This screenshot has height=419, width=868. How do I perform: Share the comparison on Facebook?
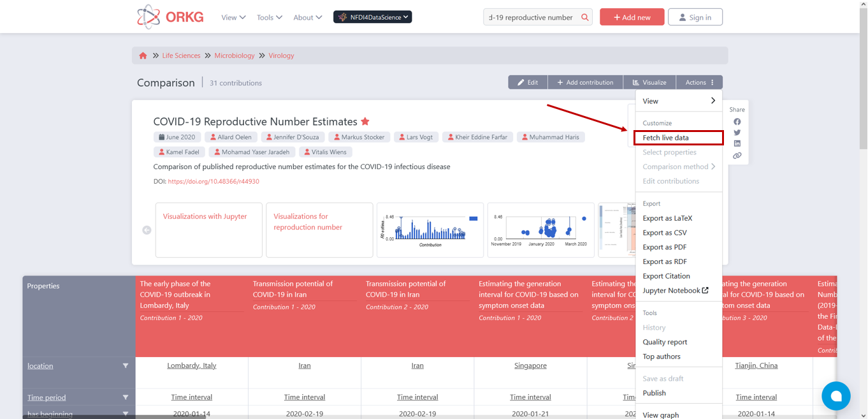pyautogui.click(x=737, y=122)
